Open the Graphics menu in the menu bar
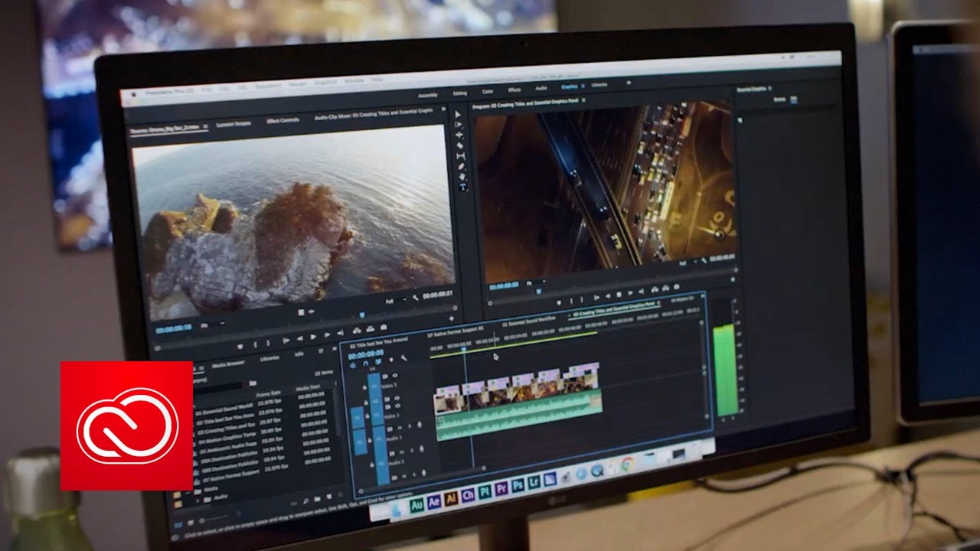 coord(325,82)
